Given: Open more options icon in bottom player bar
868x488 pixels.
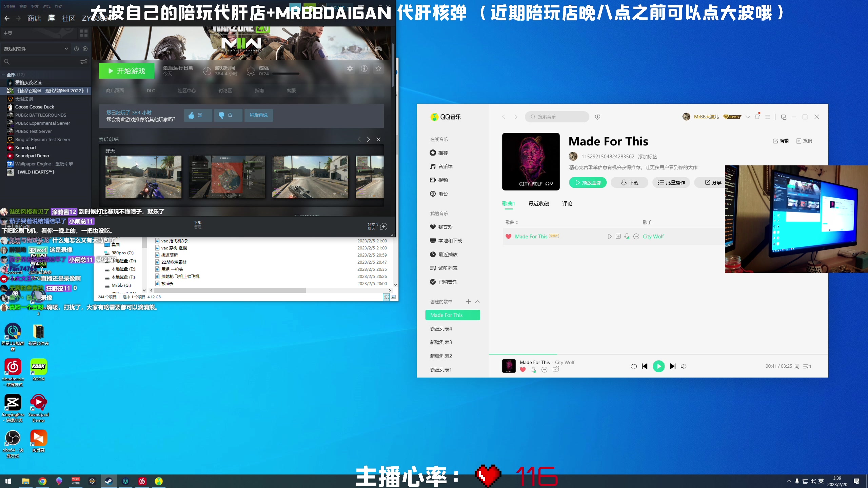Looking at the screenshot, I should [x=544, y=370].
